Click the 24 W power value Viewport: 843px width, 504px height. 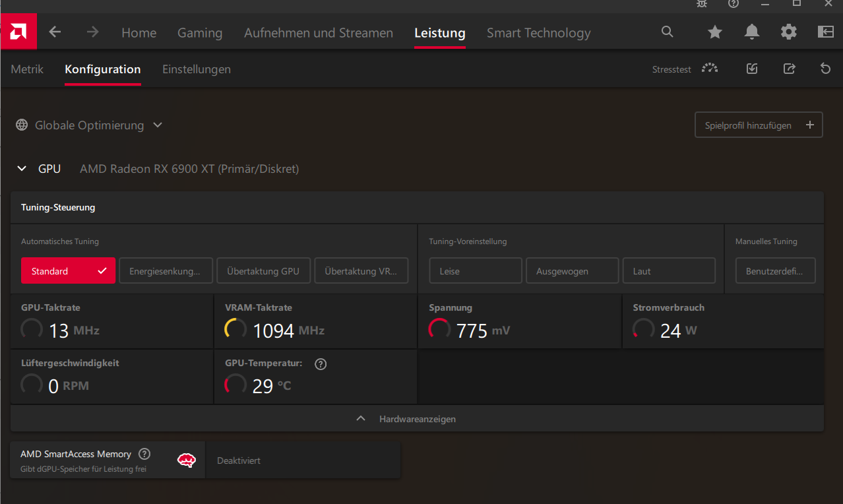[679, 330]
